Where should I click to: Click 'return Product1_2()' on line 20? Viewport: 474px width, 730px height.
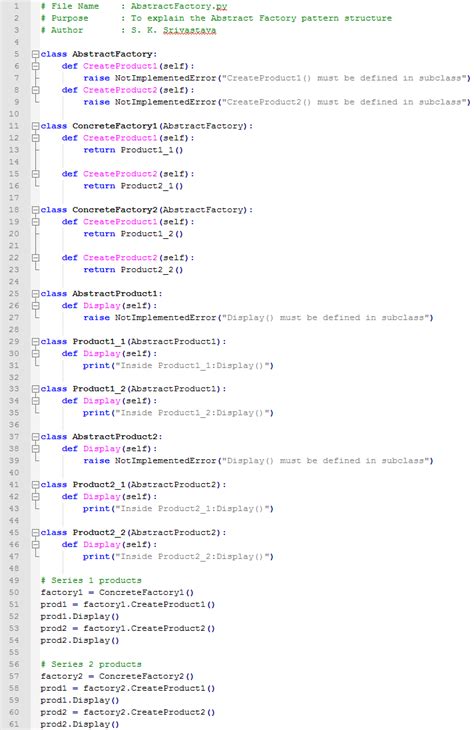(133, 234)
